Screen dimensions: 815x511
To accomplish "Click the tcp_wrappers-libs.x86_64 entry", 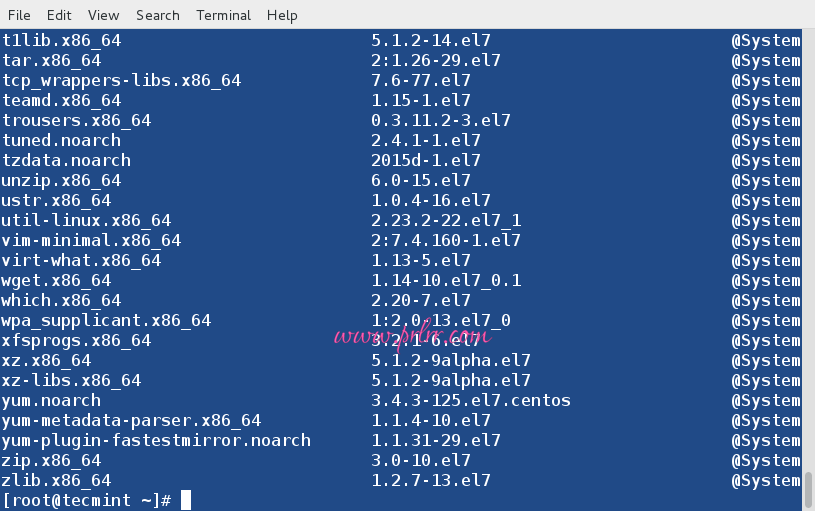I will 121,80.
